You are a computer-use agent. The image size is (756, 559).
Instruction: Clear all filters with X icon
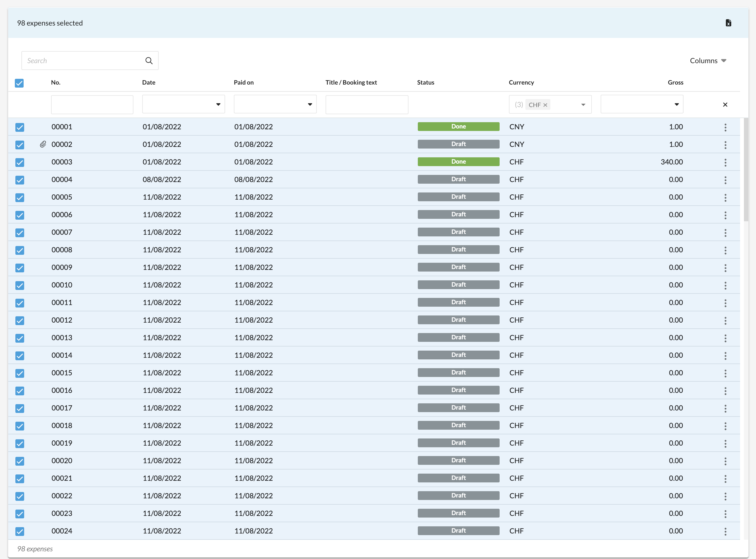point(725,105)
